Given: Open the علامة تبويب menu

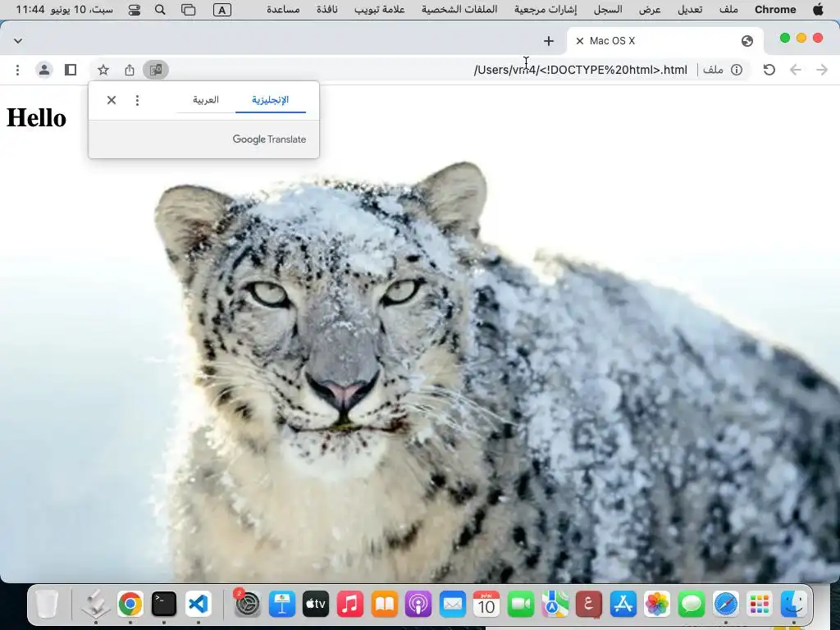Looking at the screenshot, I should 379,9.
